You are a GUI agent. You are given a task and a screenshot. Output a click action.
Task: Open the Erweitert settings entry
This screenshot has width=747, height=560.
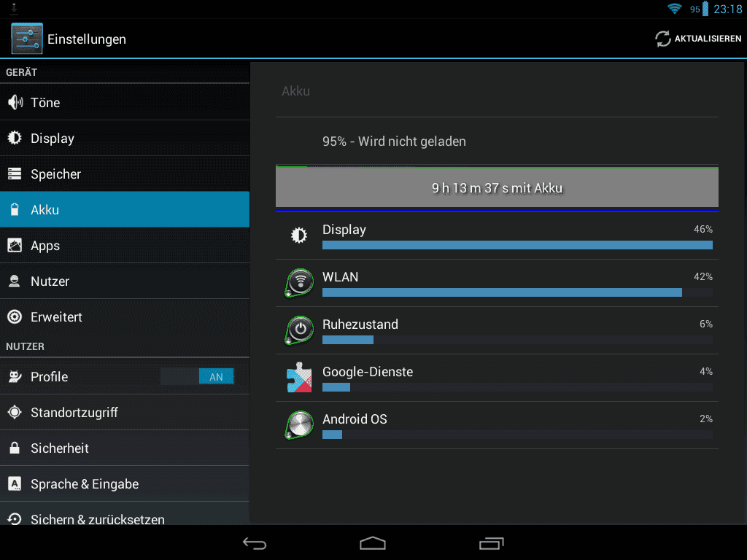[x=125, y=316]
